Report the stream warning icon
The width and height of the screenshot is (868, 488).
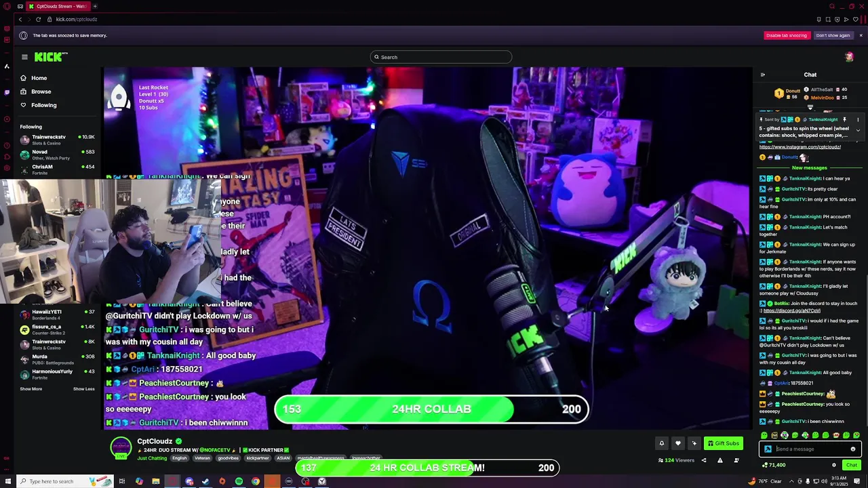[720, 461]
